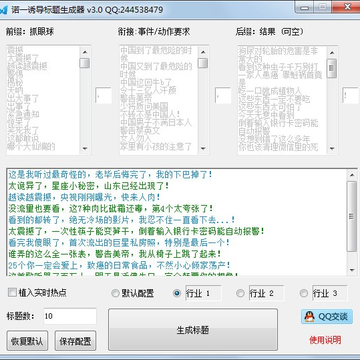Close the title generator window
Viewport: 360px width, 360px height.
pos(347,6)
